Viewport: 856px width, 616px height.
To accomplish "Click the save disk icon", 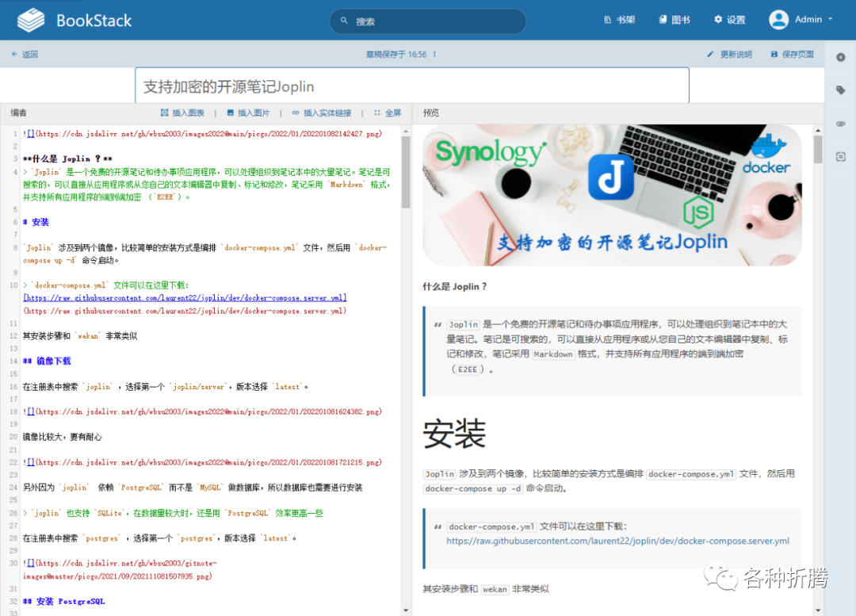I will coord(774,54).
